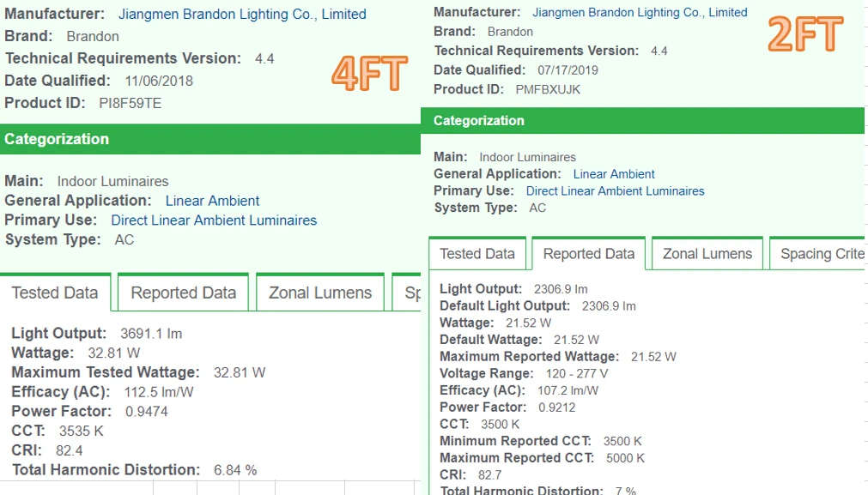The image size is (868, 495).
Task: Open Direct Linear Ambient Luminaires link, 4FT listing
Action: pyautogui.click(x=214, y=220)
